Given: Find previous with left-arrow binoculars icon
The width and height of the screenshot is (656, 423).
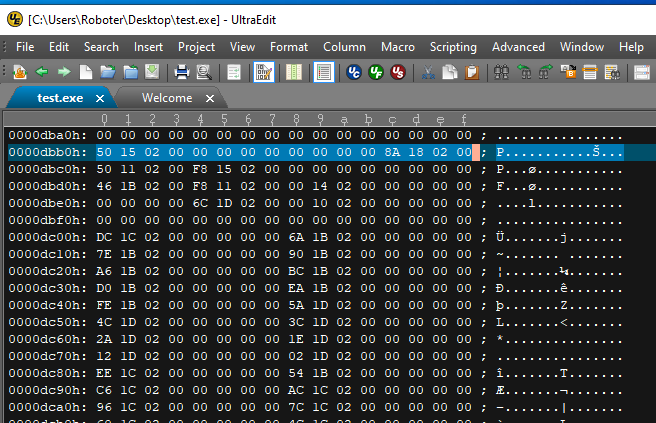Looking at the screenshot, I should tap(524, 72).
